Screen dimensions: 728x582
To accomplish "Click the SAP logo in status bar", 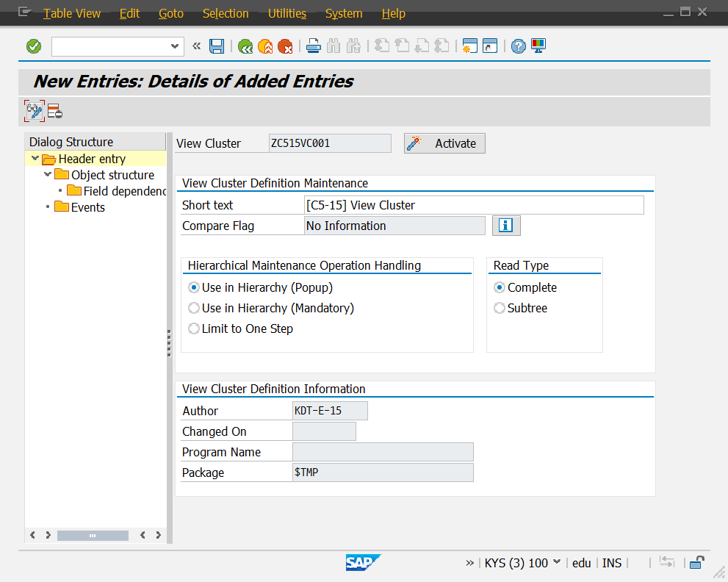I will coord(363,562).
